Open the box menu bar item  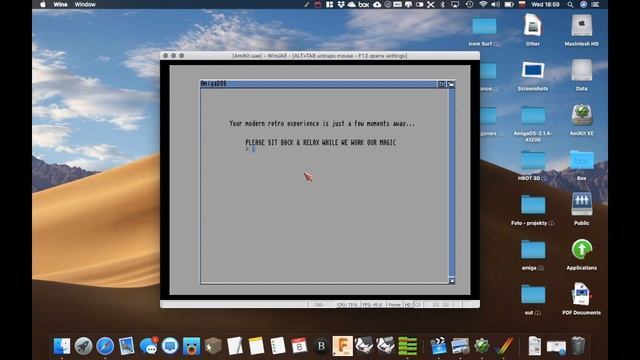364,4
